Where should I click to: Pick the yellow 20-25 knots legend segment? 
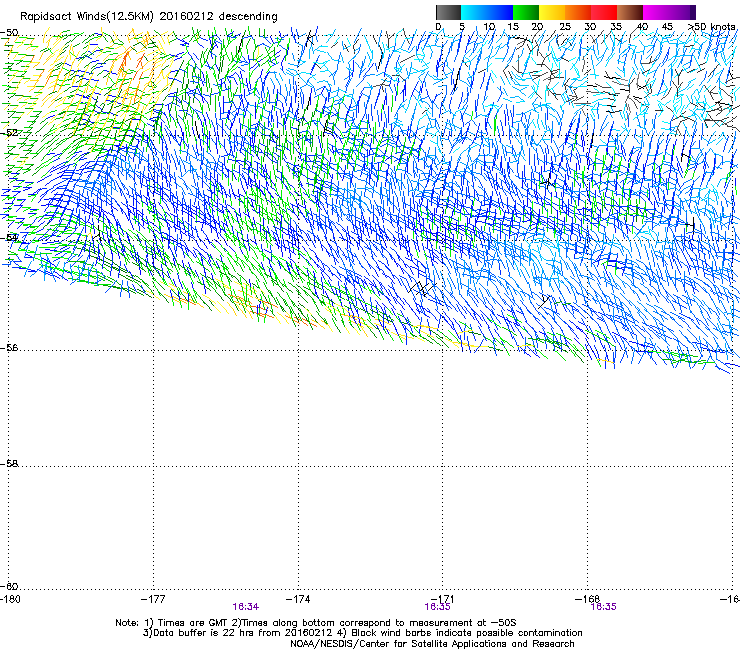tap(552, 12)
